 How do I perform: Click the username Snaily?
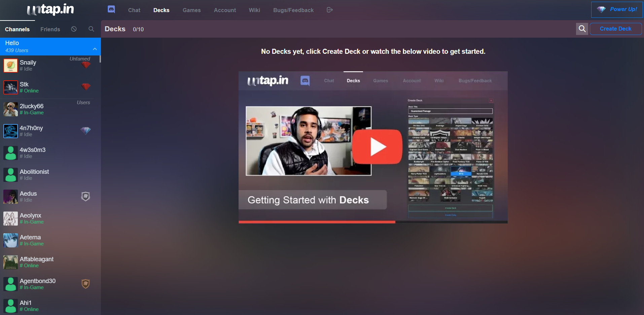pyautogui.click(x=28, y=63)
